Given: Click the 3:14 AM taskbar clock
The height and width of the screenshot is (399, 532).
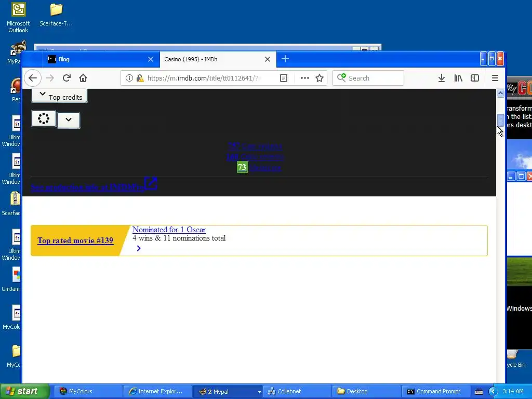Looking at the screenshot, I should coord(513,392).
